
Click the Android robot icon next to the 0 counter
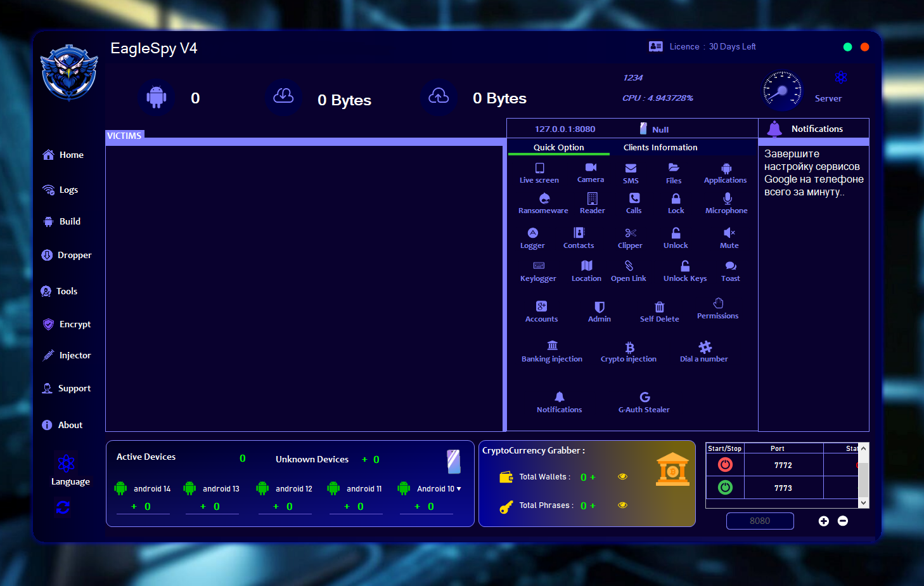tap(157, 97)
